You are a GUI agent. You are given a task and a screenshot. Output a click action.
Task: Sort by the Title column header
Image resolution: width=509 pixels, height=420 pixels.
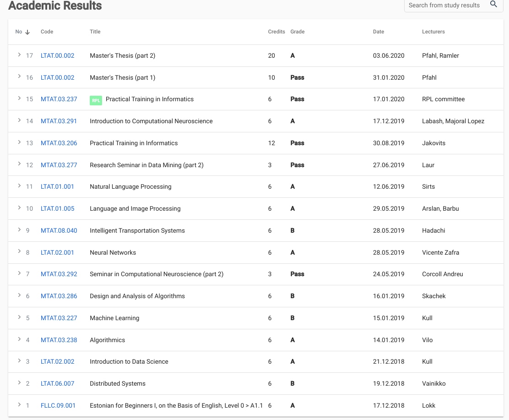point(95,32)
